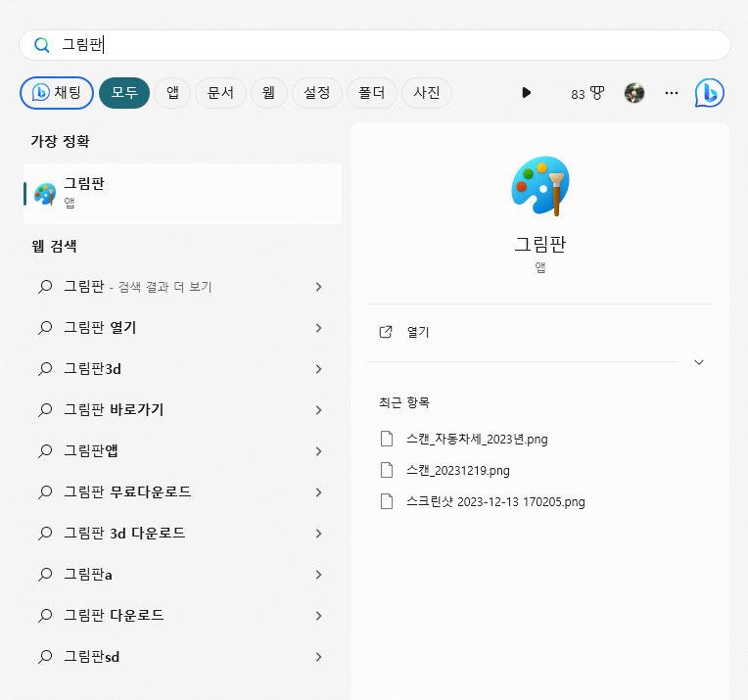The height and width of the screenshot is (700, 748).
Task: Select the 문서 filter tab
Action: 220,93
